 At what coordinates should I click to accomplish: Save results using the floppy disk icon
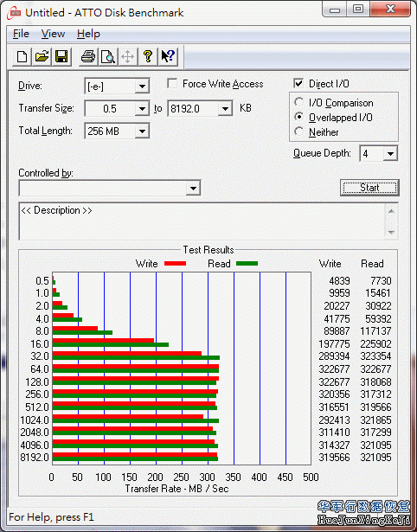[61, 56]
